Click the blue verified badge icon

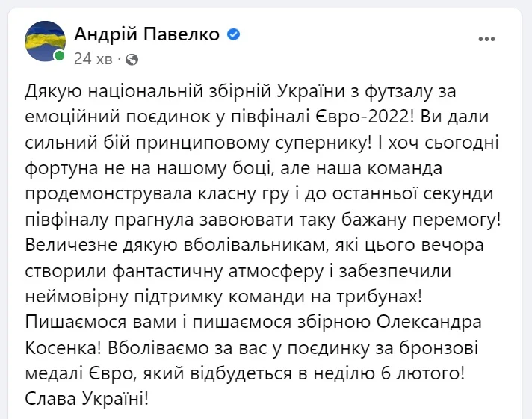click(x=233, y=34)
